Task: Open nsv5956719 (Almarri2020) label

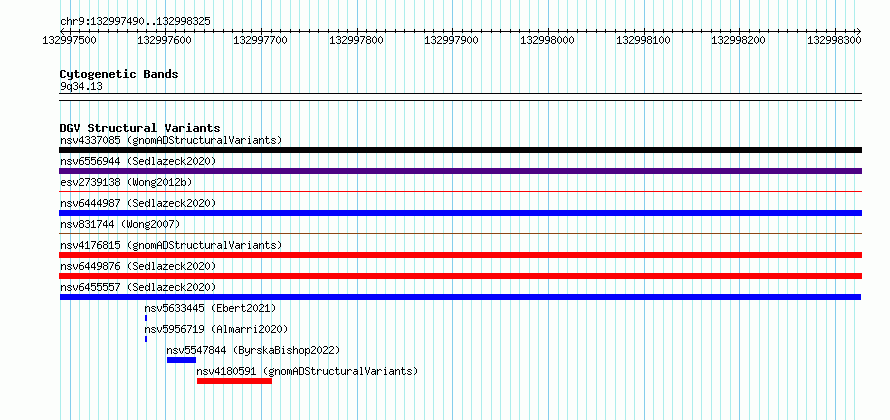Action: coord(216,329)
